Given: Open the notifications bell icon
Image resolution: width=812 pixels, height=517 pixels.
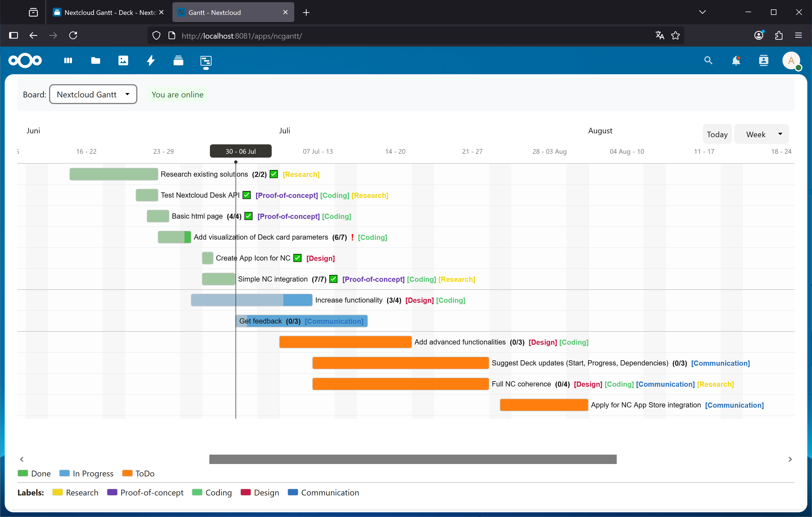Looking at the screenshot, I should (736, 61).
